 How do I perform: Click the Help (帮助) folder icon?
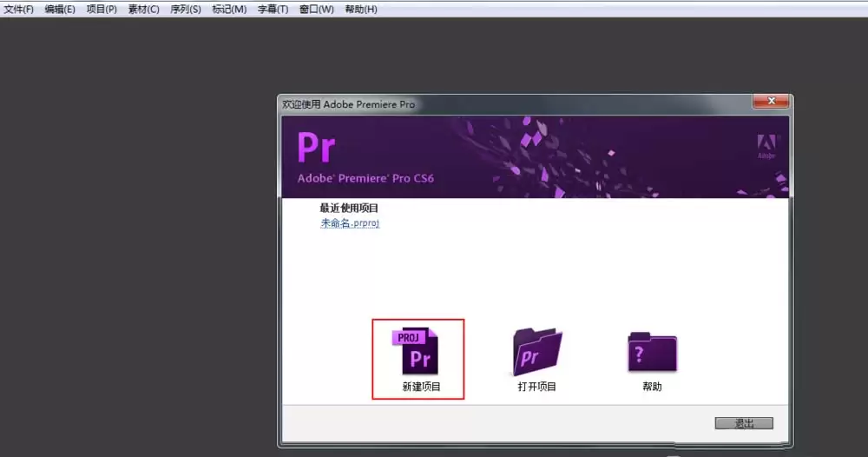[652, 352]
